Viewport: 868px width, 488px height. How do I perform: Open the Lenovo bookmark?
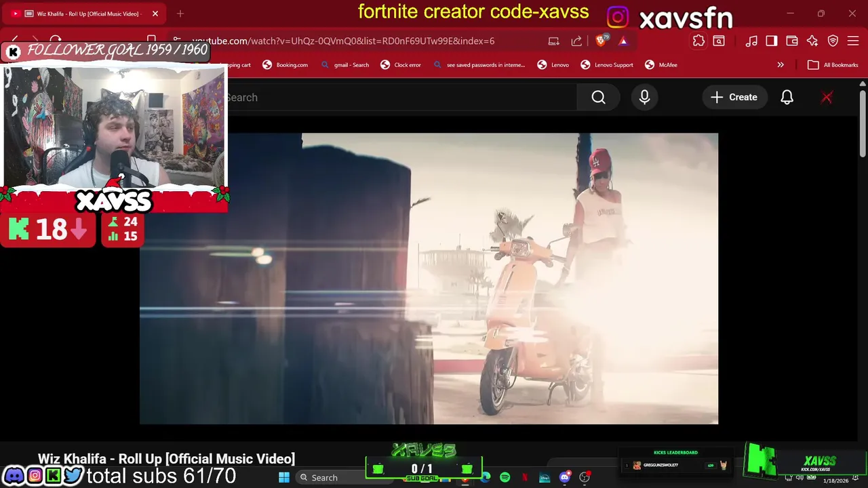click(553, 65)
